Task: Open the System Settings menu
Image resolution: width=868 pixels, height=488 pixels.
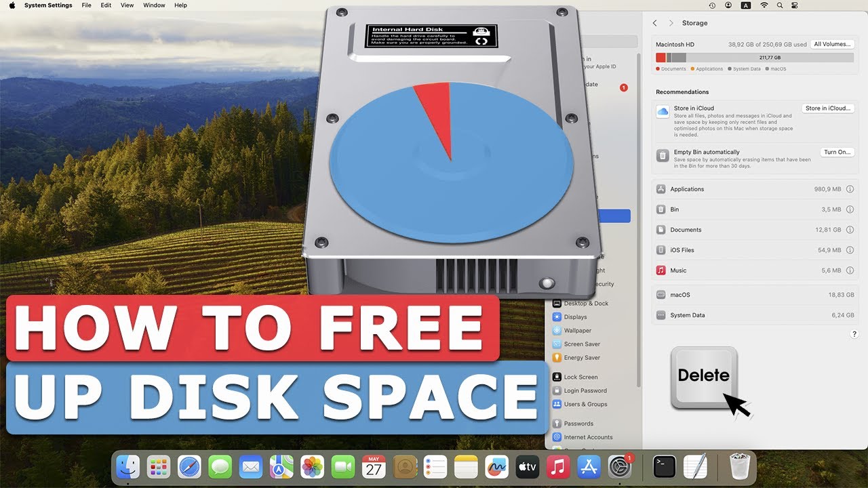Action: [48, 5]
